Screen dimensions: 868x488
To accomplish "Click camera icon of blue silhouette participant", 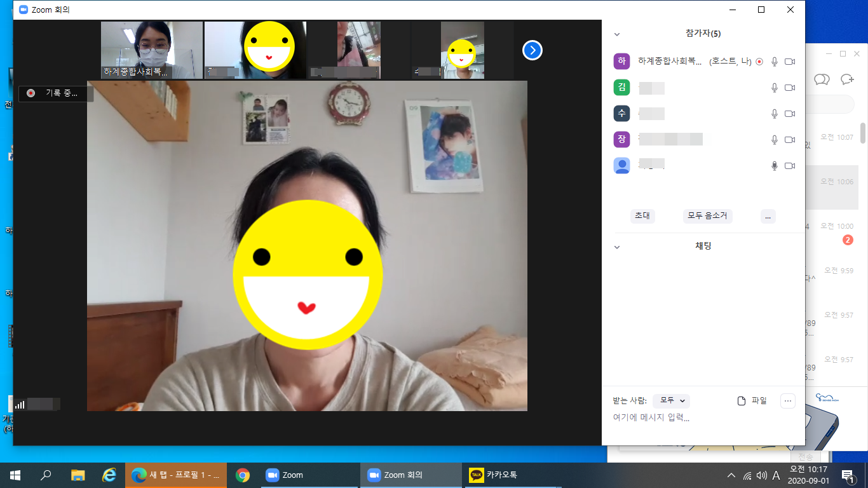I will coord(790,166).
